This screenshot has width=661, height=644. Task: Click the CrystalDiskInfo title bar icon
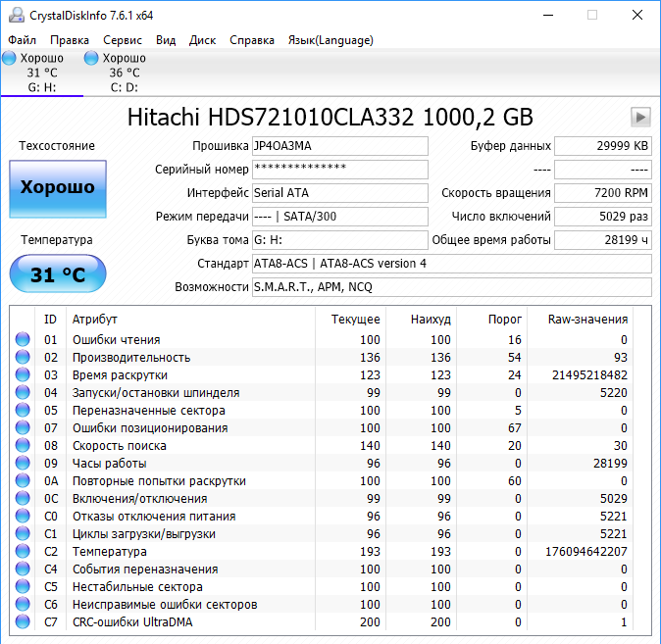[x=17, y=15]
